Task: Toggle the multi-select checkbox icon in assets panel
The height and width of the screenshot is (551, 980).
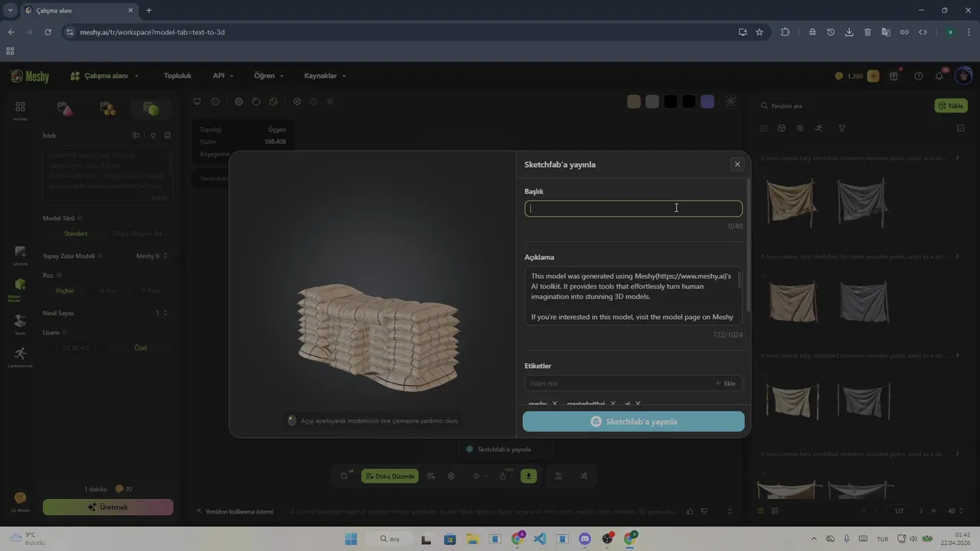Action: tap(961, 129)
